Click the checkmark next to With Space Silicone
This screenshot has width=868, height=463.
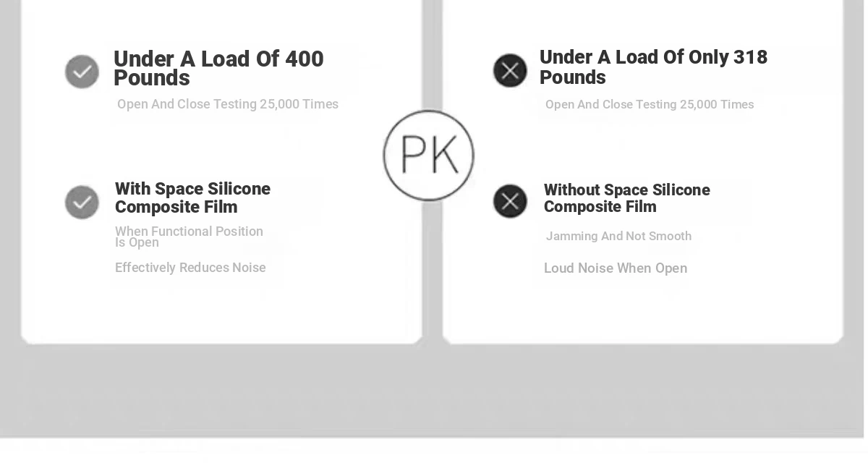point(82,202)
